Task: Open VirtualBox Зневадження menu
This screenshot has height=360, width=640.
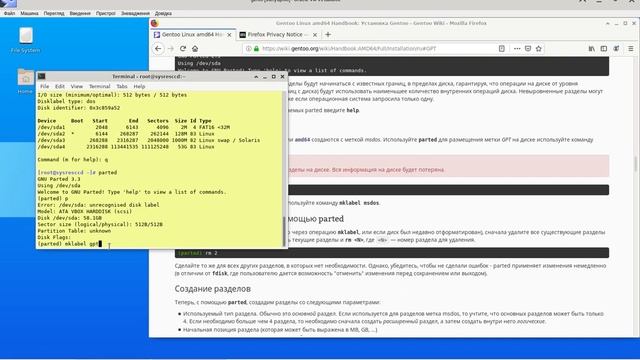Action: click(x=135, y=13)
